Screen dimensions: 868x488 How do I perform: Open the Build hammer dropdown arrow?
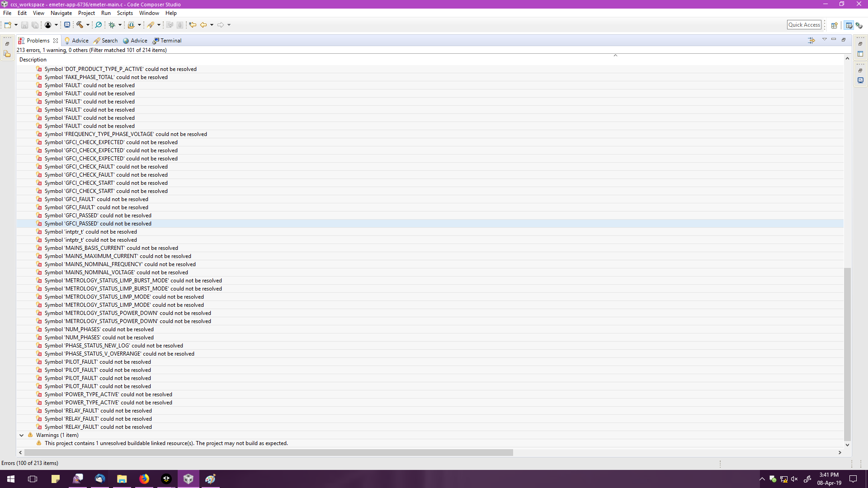[88, 25]
